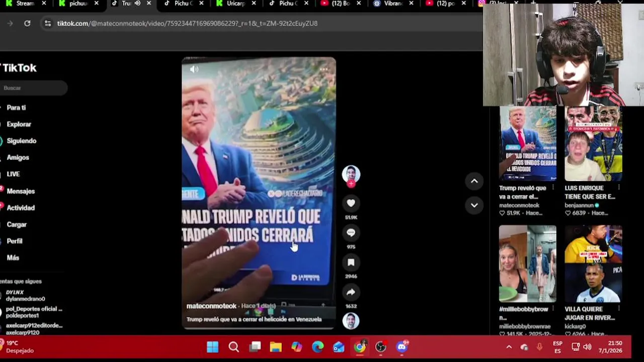Go to the next video with down chevron
The image size is (644, 362).
474,205
